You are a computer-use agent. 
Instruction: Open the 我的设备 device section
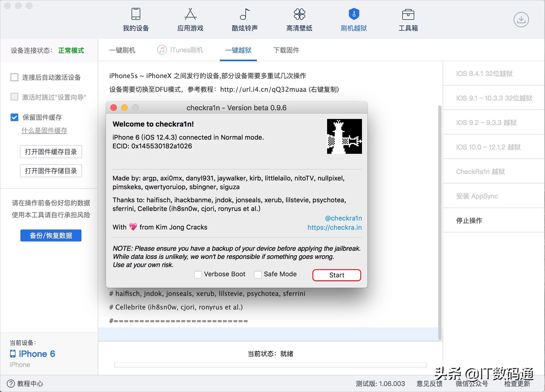(x=135, y=19)
